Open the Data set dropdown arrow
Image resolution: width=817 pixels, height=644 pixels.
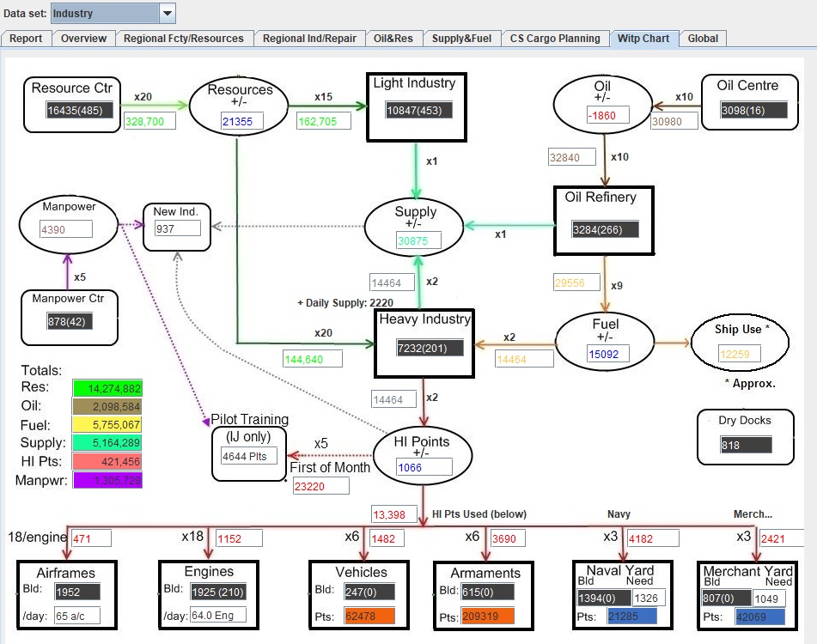[168, 14]
